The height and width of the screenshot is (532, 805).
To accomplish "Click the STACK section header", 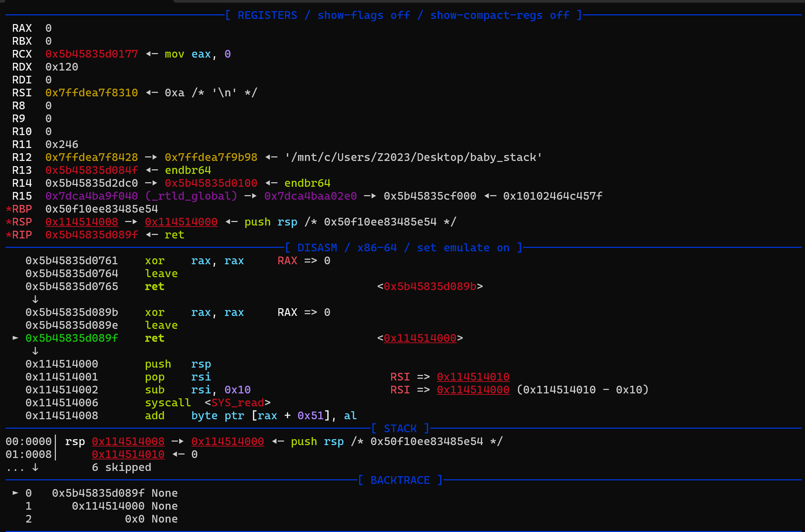I will pyautogui.click(x=400, y=428).
